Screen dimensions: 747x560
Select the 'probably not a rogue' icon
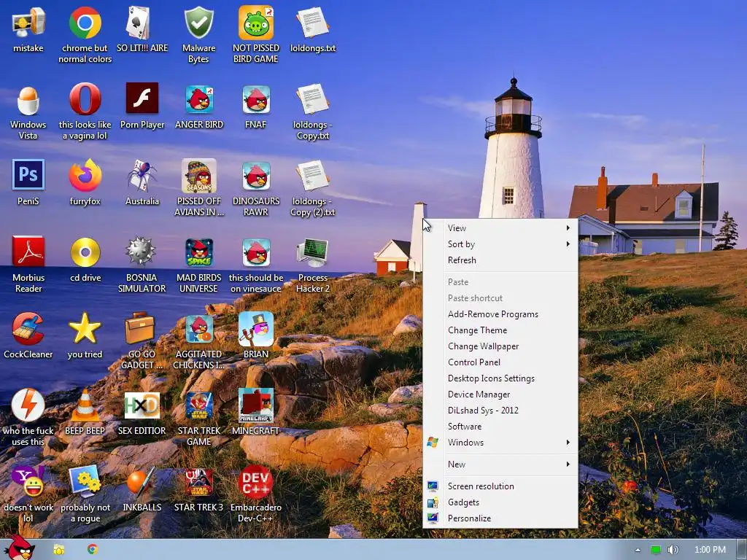click(85, 482)
